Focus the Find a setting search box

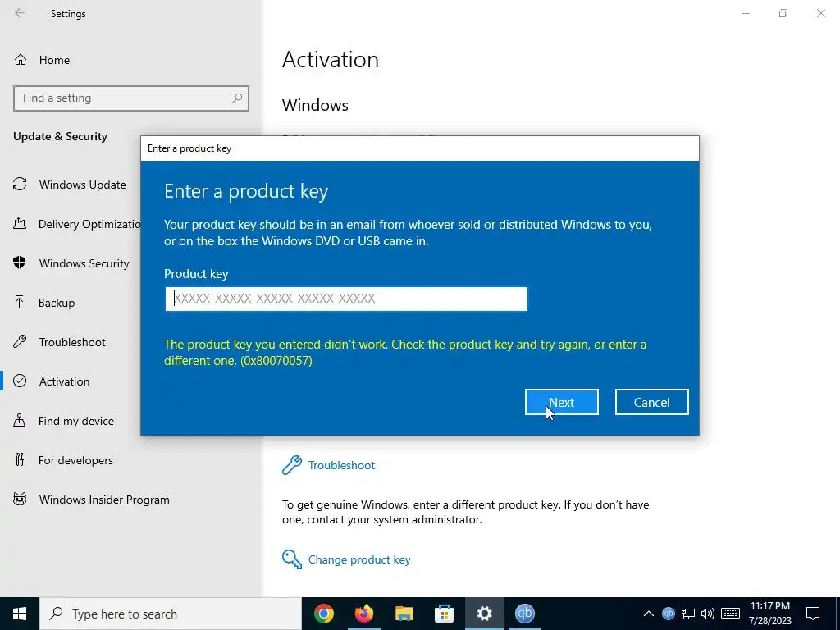click(130, 98)
